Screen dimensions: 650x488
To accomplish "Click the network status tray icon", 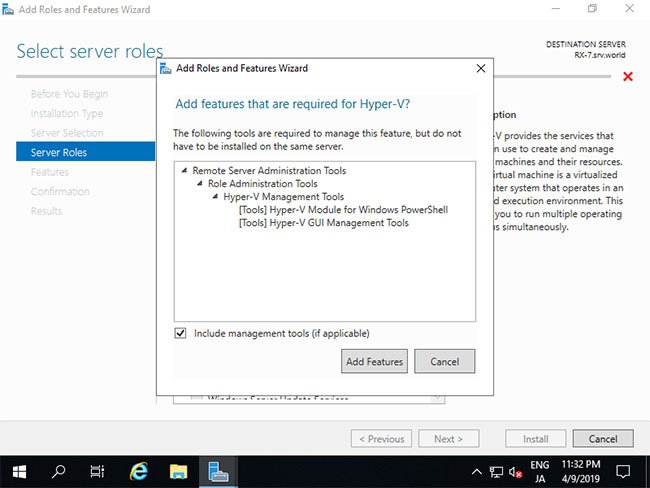I will click(496, 472).
